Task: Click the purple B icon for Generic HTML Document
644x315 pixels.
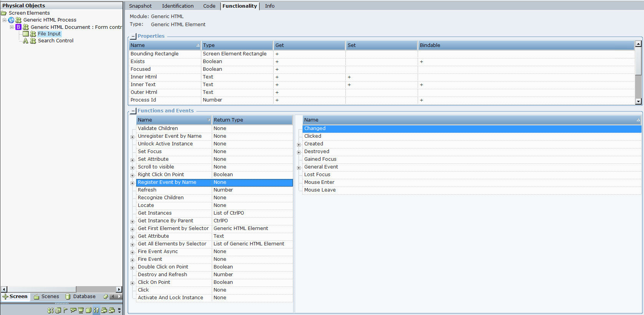Action: coord(18,27)
